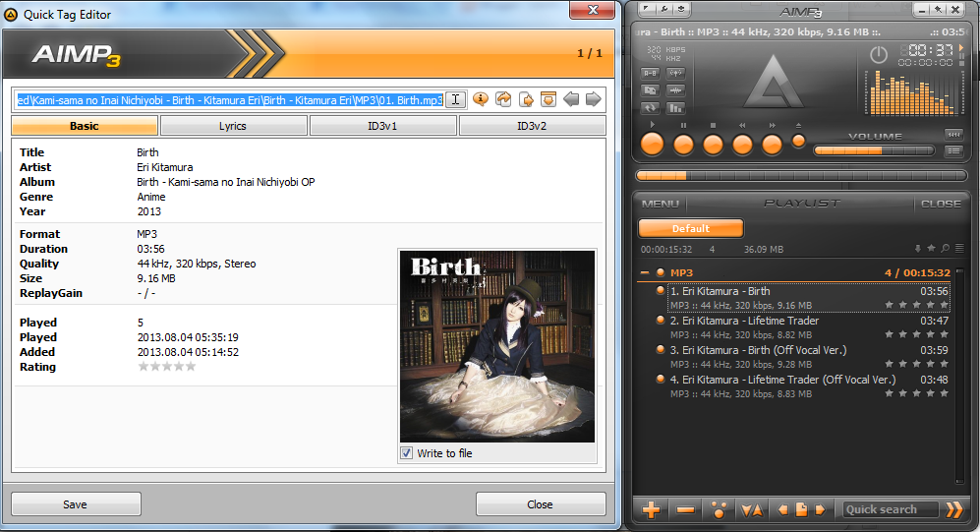Click the playlist download arrow icon

(x=917, y=249)
